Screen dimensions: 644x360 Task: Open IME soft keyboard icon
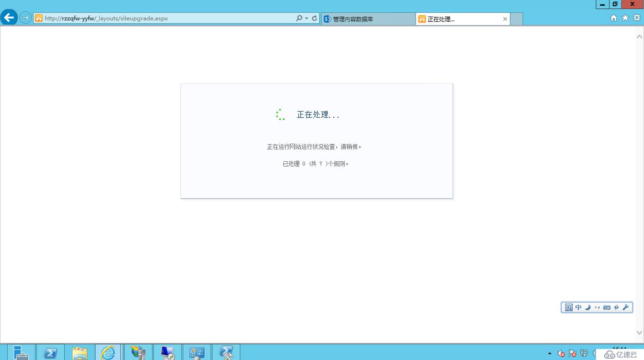(x=607, y=308)
